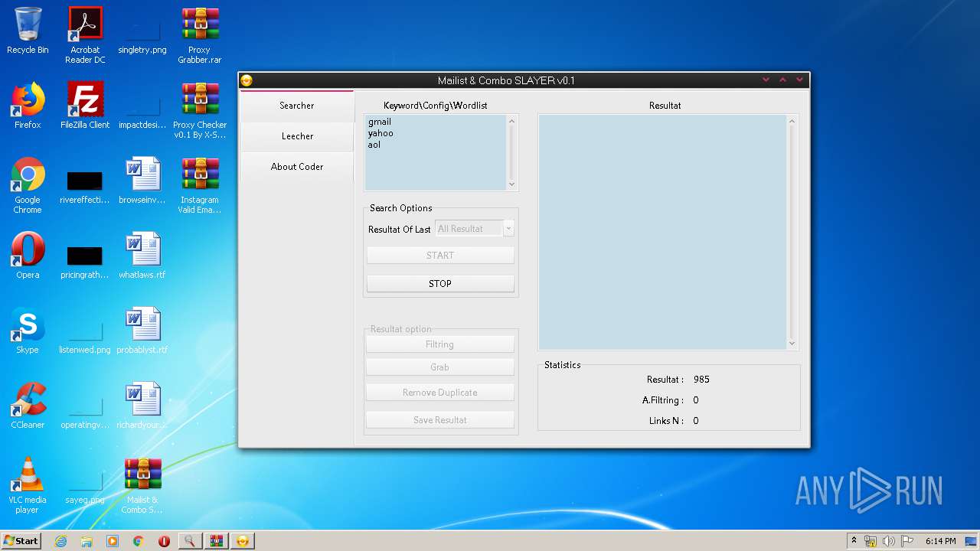Screen dimensions: 980x551
Task: Open Windows Explorer folder in the taskbar
Action: pos(87,541)
